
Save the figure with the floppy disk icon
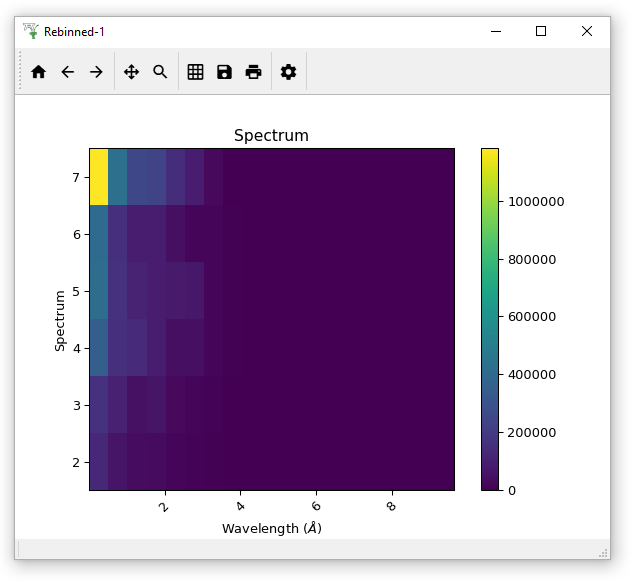pos(225,72)
